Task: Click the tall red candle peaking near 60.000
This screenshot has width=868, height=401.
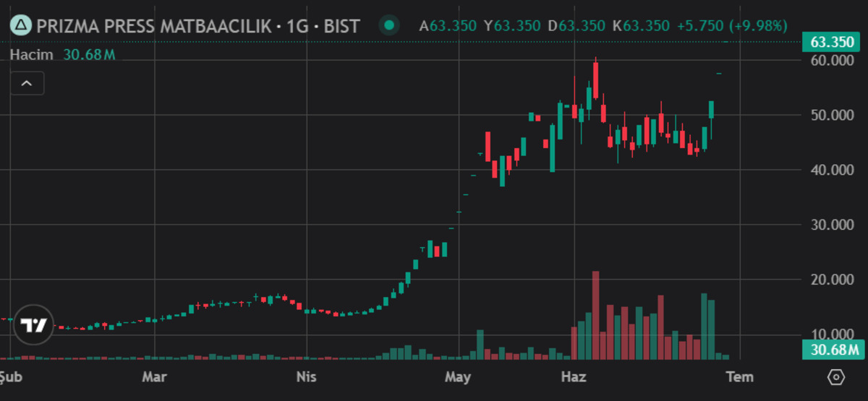Action: 596,79
